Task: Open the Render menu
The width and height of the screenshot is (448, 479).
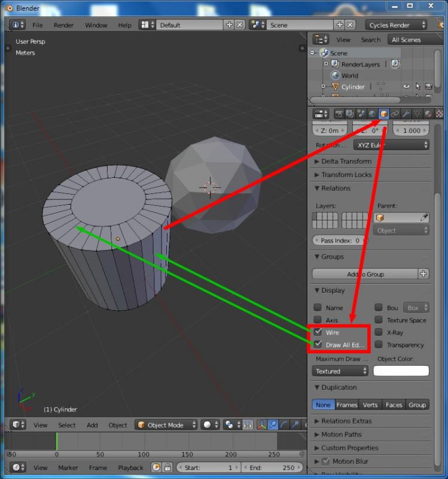Action: tap(63, 25)
